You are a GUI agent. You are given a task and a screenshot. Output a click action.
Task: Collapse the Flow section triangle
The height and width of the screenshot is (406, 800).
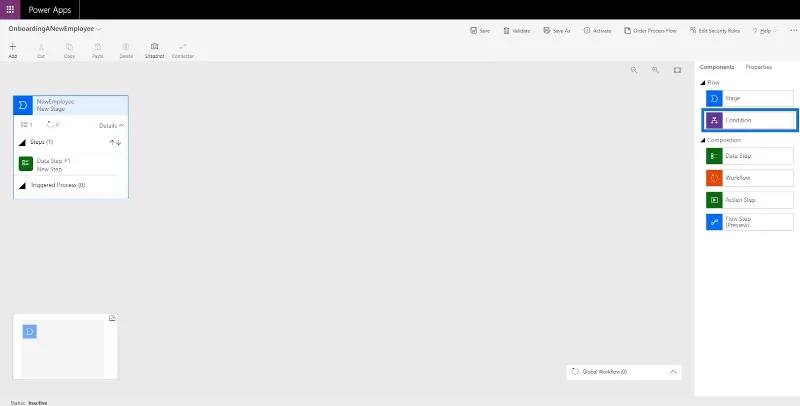click(703, 83)
